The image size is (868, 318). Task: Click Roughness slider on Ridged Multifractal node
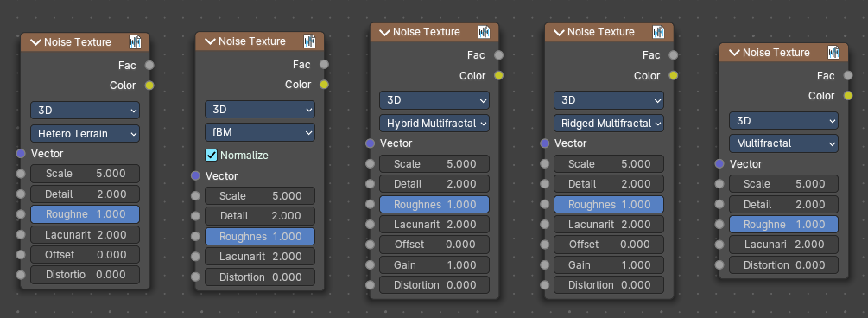pyautogui.click(x=609, y=205)
